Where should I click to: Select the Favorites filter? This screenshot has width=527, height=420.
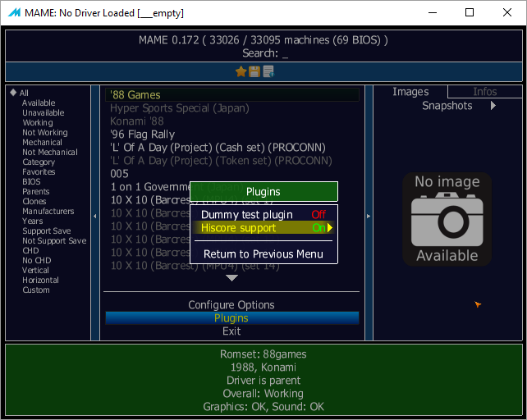pyautogui.click(x=39, y=171)
